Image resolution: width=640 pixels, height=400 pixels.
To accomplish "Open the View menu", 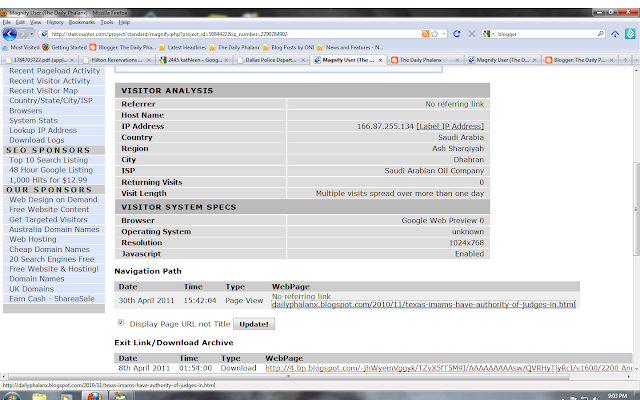I will click(x=36, y=22).
